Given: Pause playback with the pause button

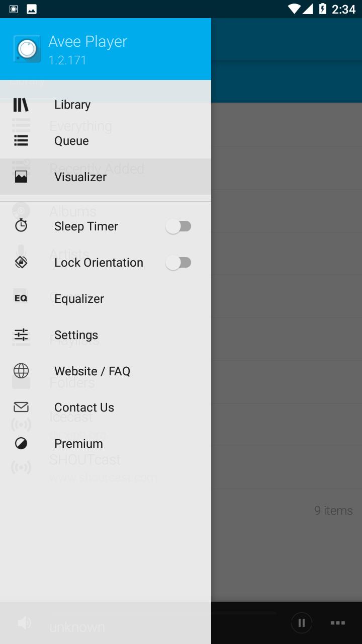Looking at the screenshot, I should point(302,623).
